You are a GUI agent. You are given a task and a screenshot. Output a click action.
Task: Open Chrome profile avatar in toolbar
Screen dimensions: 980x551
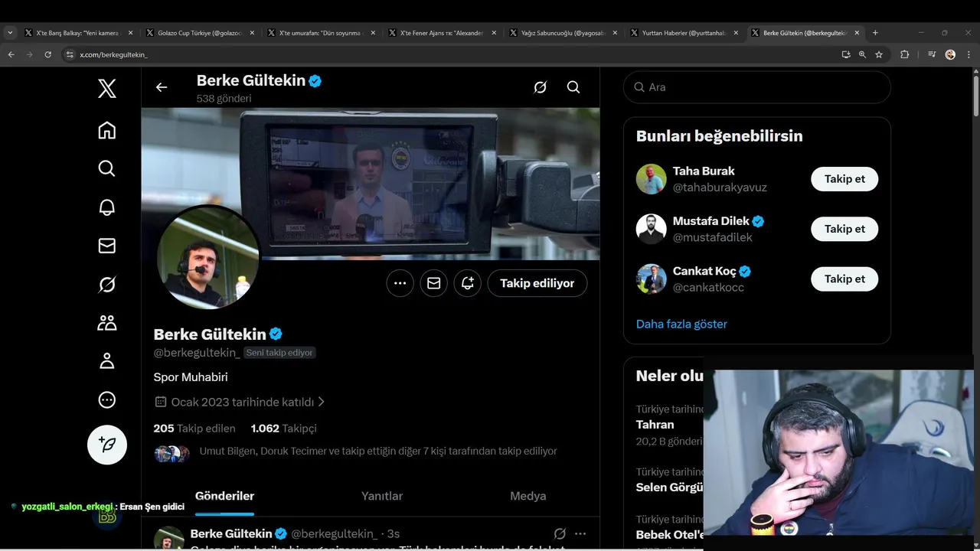coord(950,54)
